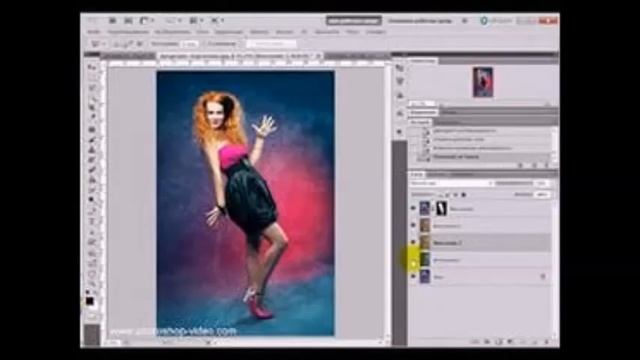Open the layer blend mode dropdown
Viewport: 640px width, 360px height.
tap(451, 183)
